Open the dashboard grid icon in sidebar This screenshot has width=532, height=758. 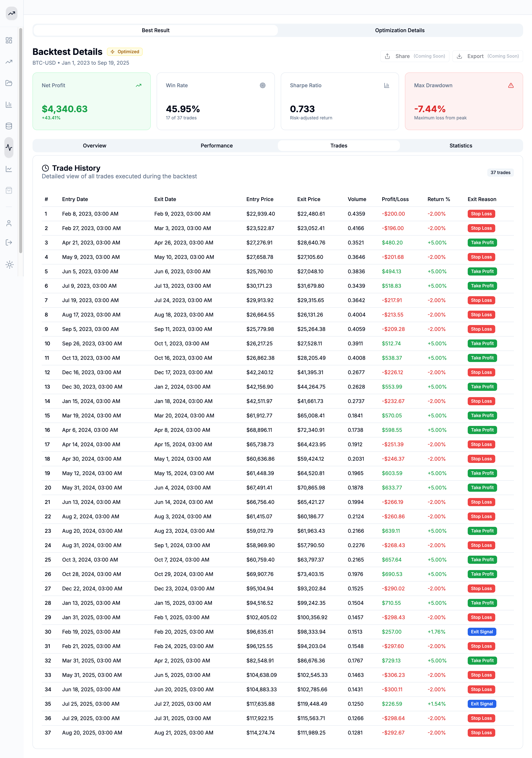pyautogui.click(x=9, y=40)
